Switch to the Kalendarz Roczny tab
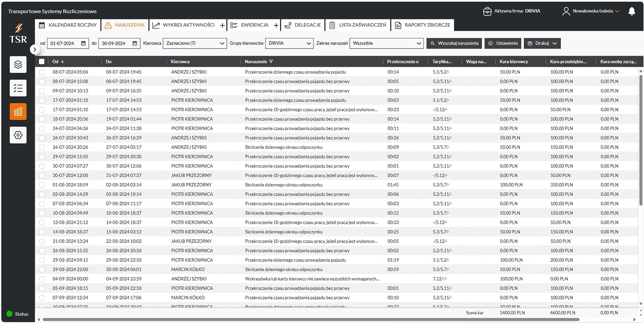 (68, 25)
